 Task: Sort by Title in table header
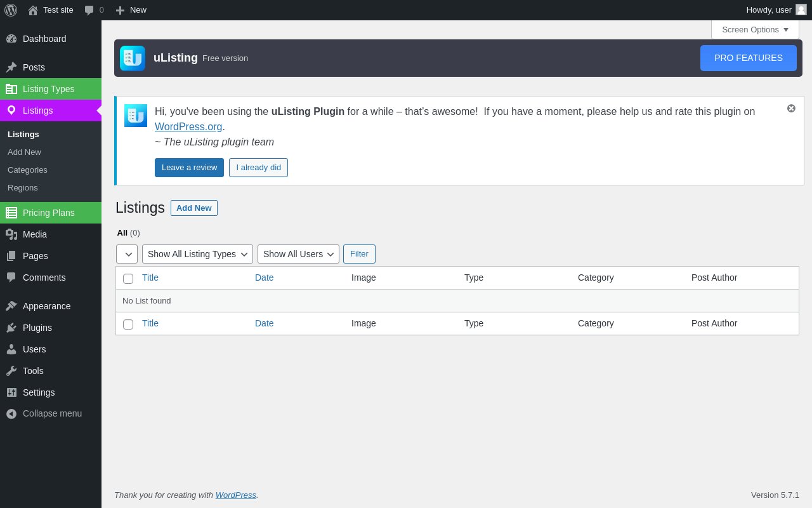(150, 277)
